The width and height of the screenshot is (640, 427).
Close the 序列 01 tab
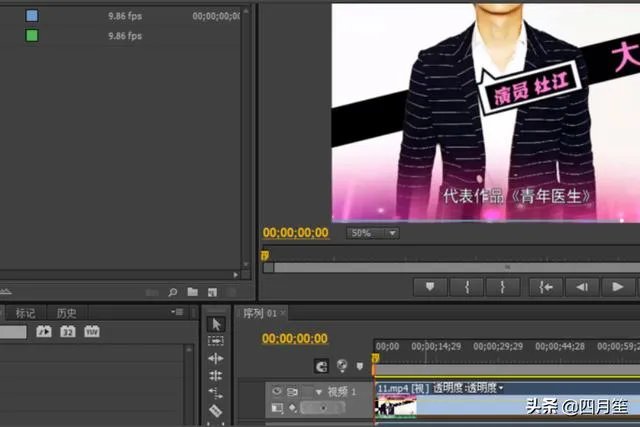[283, 313]
